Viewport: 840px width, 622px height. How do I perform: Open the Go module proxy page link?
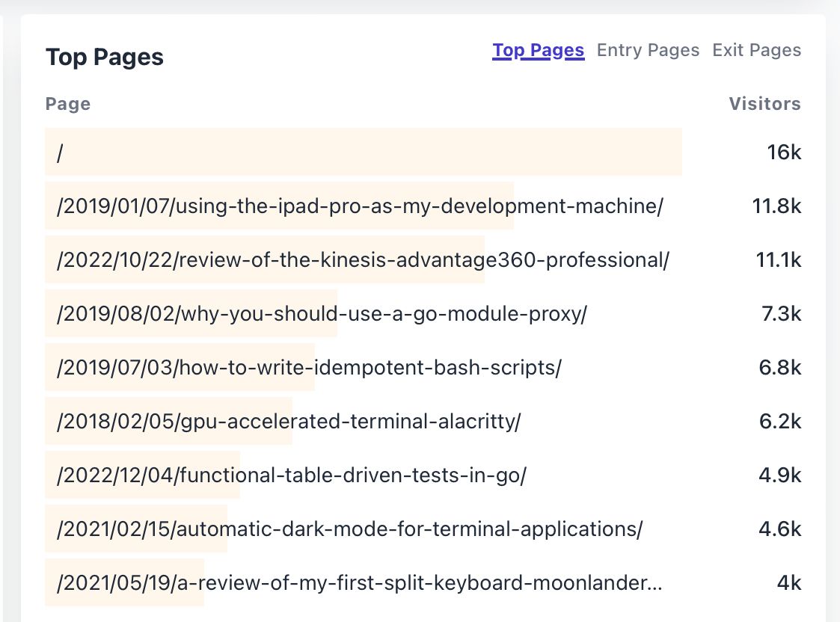[x=322, y=314]
